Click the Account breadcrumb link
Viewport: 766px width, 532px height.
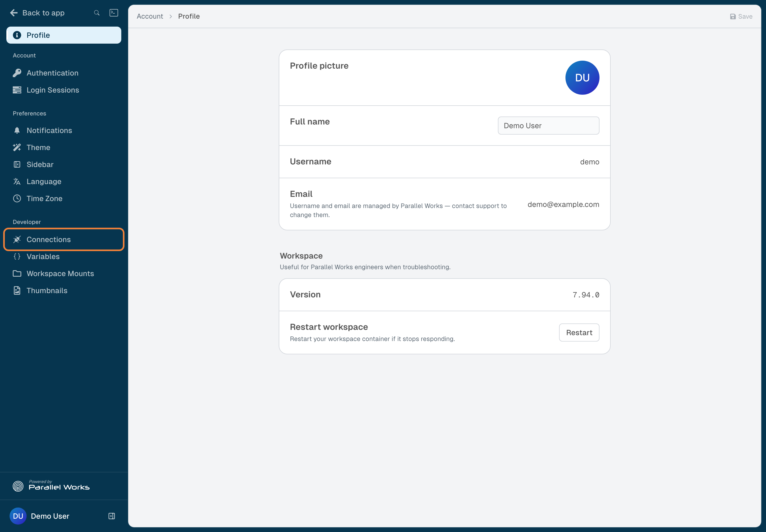click(150, 16)
